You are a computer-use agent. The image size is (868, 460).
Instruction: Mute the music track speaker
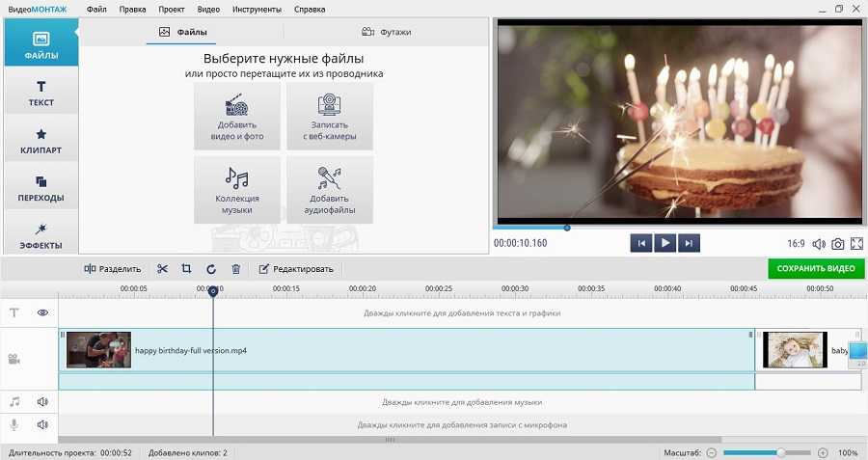coord(42,401)
